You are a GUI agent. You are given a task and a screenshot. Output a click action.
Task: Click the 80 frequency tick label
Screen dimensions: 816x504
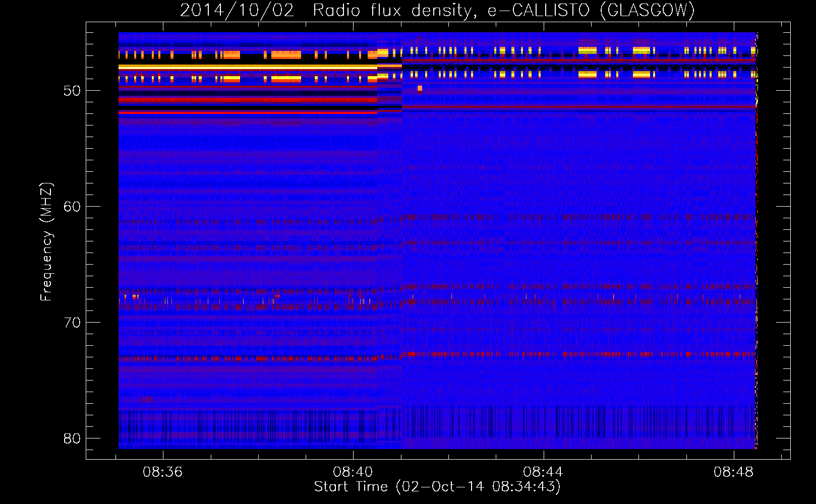(x=72, y=438)
